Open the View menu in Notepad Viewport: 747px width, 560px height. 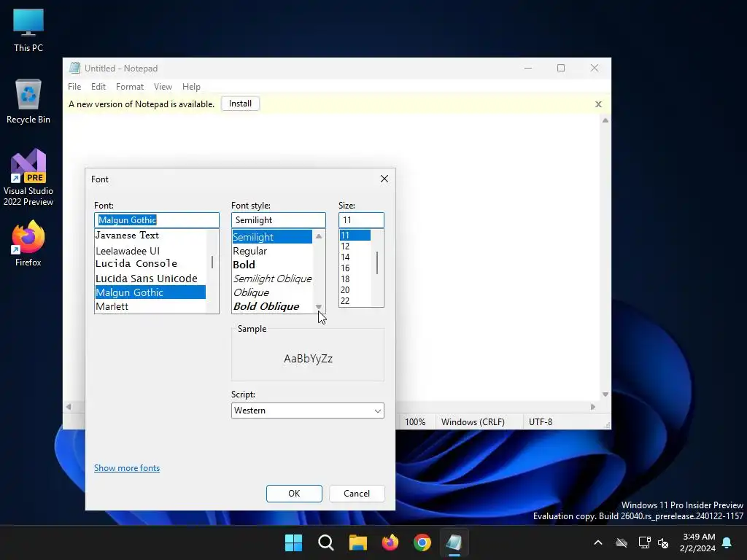click(163, 87)
